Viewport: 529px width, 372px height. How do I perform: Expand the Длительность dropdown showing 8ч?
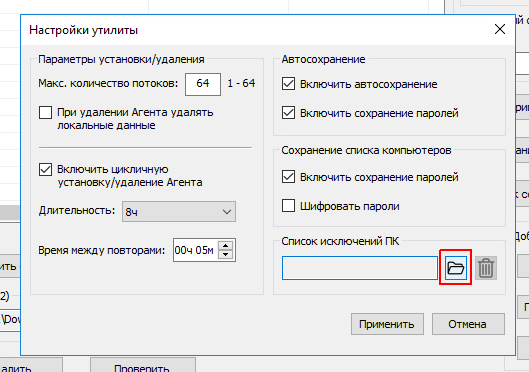point(179,211)
